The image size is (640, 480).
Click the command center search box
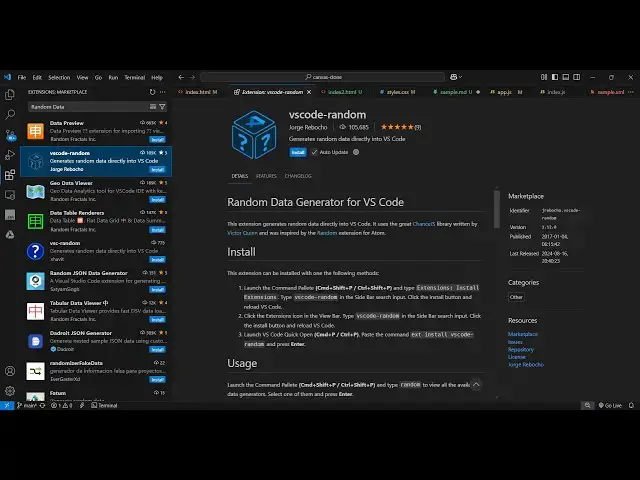click(322, 77)
